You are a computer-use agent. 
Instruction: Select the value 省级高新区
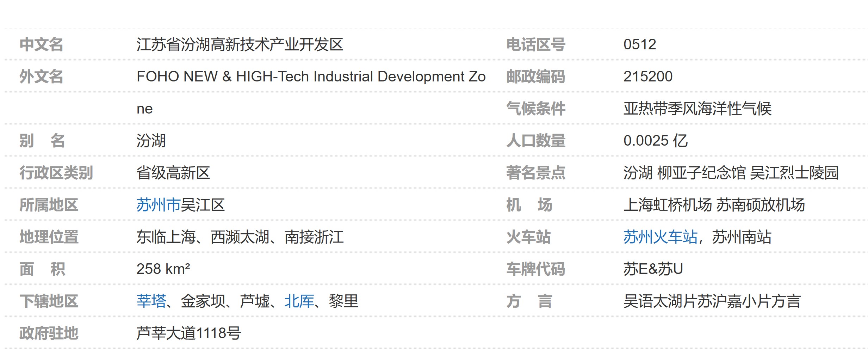[173, 173]
